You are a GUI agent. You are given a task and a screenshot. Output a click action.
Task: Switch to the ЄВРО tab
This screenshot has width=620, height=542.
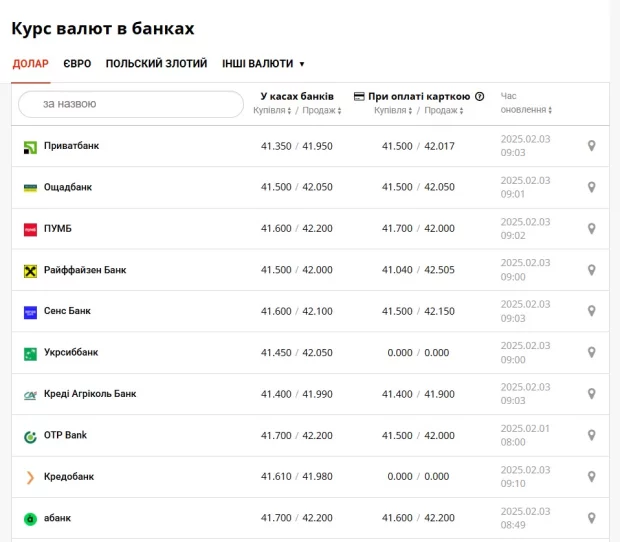(x=77, y=64)
